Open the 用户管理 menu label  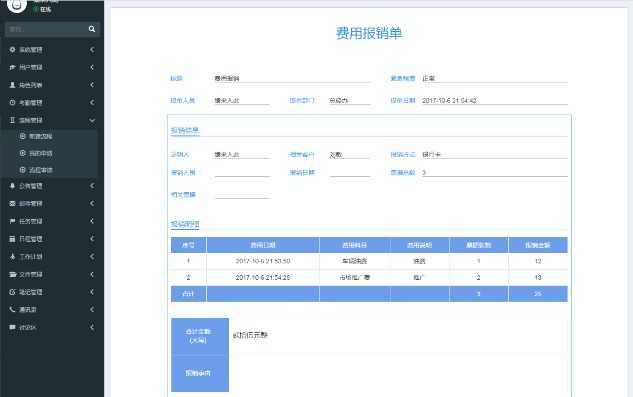[31, 67]
